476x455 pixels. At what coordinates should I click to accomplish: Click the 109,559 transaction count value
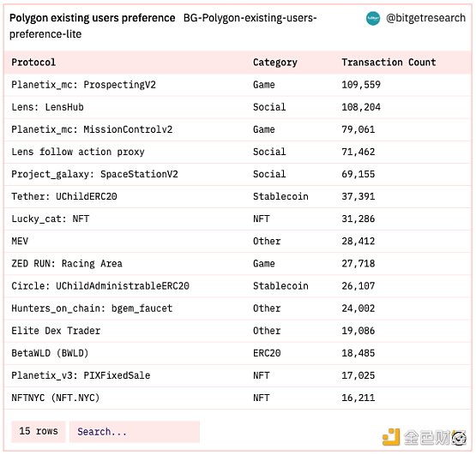tap(361, 85)
